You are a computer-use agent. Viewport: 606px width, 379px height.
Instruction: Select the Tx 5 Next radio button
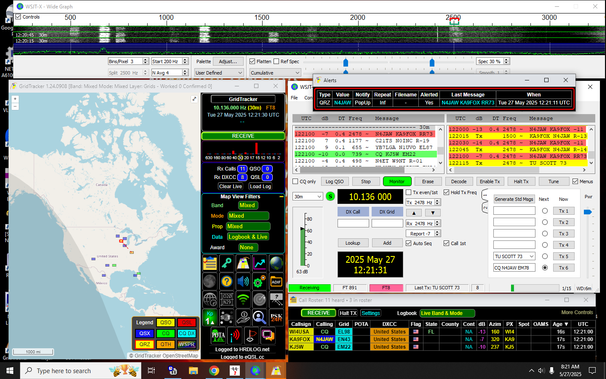click(545, 256)
